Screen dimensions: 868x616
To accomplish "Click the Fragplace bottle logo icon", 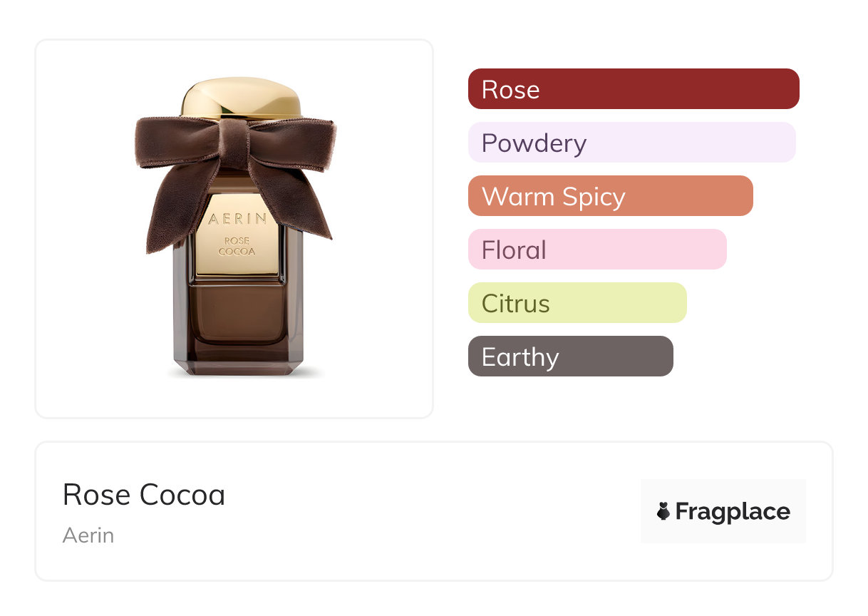I will point(663,511).
